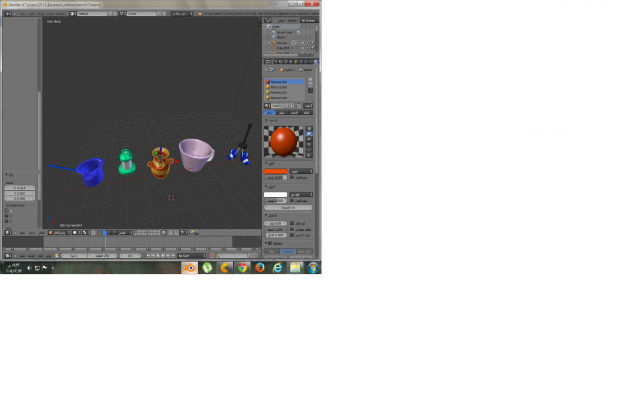Screen dimensions: 640x399
Task: Click the diffuse intensity slider
Action: 276,177
